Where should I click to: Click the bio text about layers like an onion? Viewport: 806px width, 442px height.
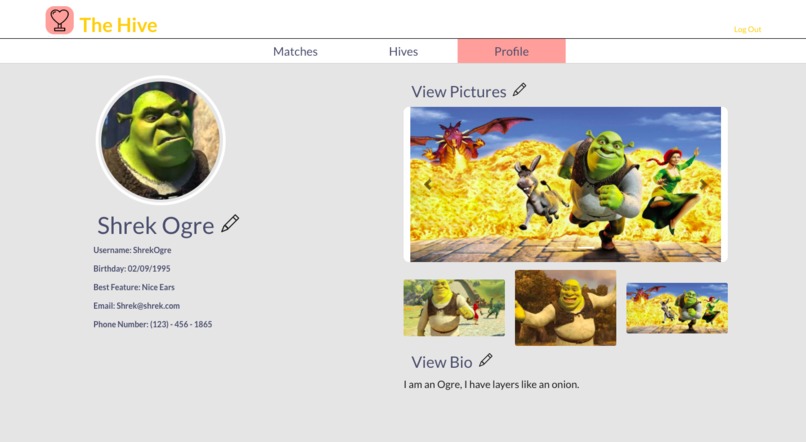tap(491, 384)
